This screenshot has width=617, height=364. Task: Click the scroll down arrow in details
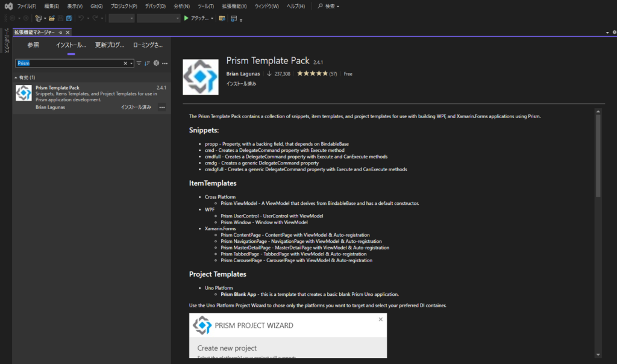[x=598, y=354]
